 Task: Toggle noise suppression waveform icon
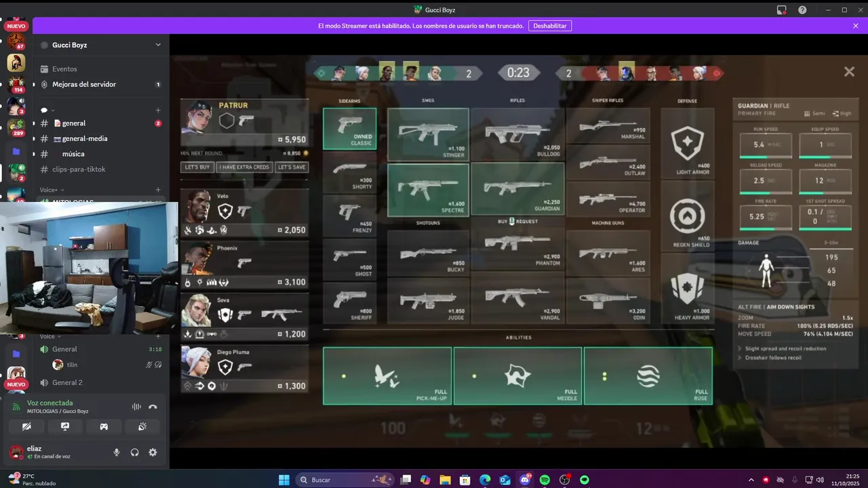coord(136,407)
